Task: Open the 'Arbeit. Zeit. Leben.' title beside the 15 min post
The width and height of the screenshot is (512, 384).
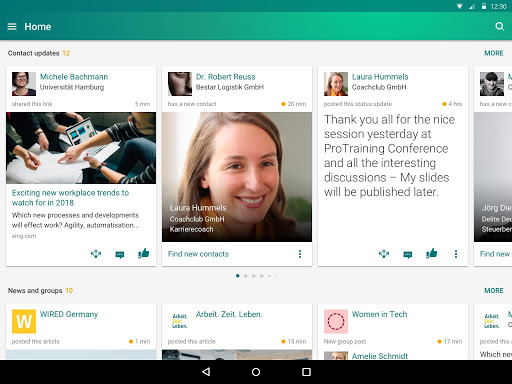Action: coord(229,314)
